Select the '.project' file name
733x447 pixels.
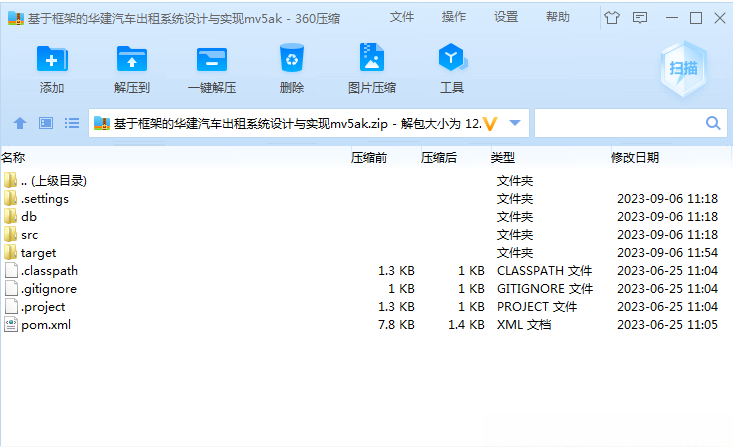(x=43, y=307)
